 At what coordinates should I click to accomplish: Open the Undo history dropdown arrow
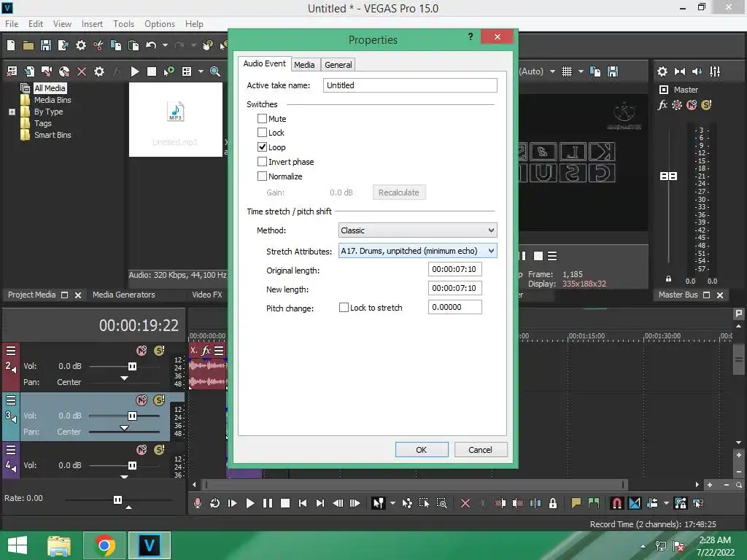tap(165, 45)
